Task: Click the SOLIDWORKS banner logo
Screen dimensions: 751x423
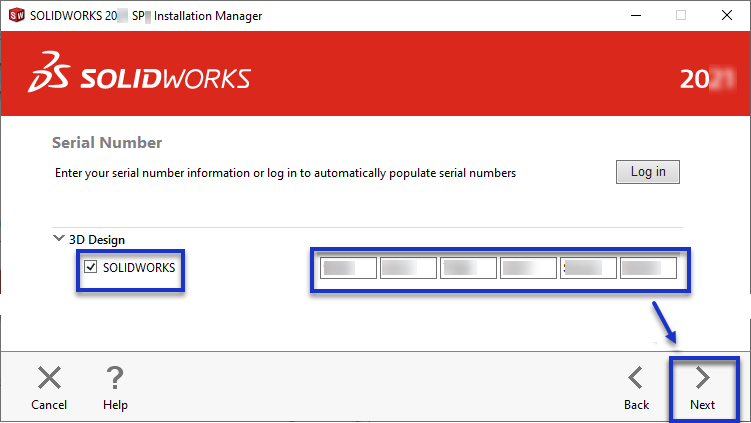Action: 139,73
